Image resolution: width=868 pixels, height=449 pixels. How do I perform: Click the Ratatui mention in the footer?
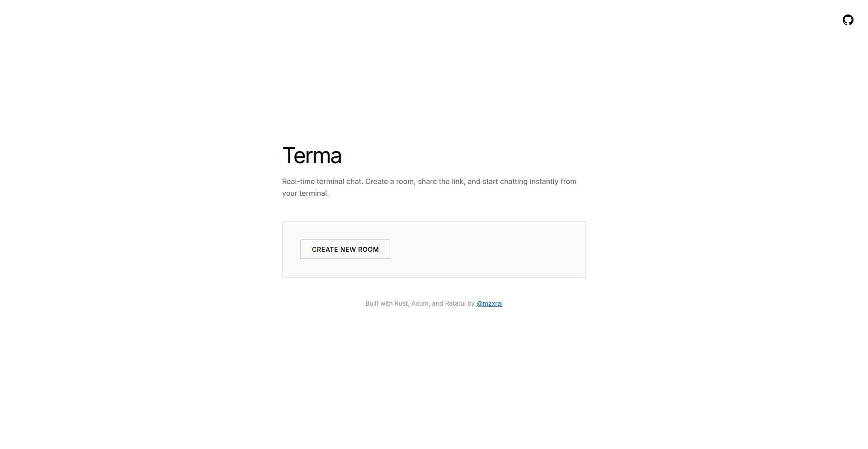(455, 303)
